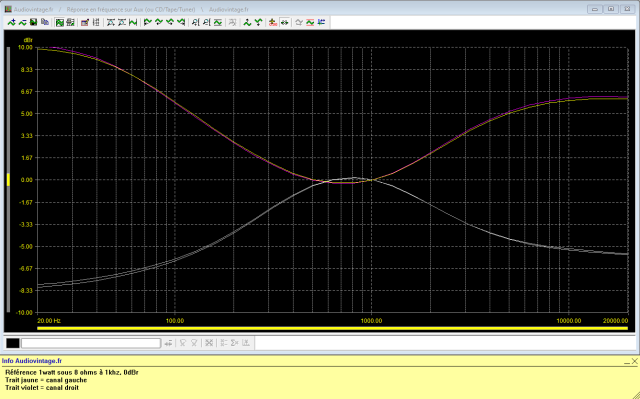This screenshot has width=640, height=399.
Task: Click the green save disk toolbar icon
Action: coord(33,22)
